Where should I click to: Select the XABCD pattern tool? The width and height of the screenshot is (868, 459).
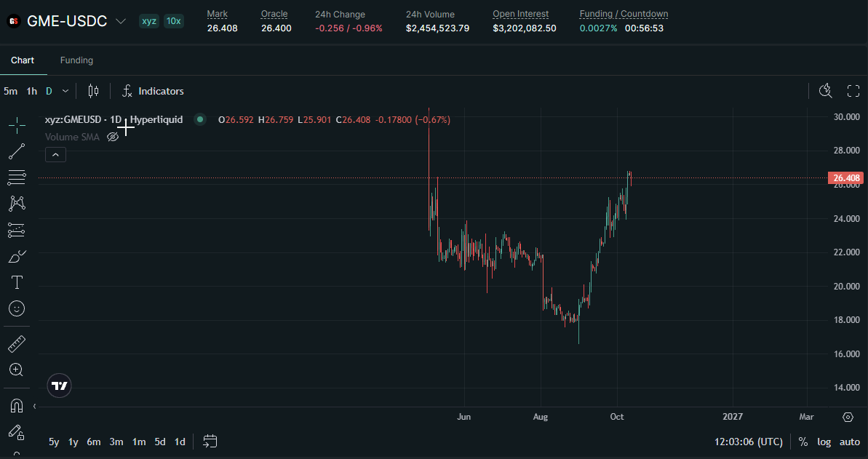[x=17, y=203]
